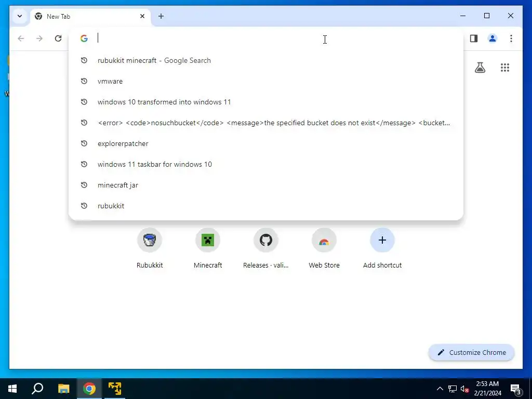Open Windows taskbar search

[37, 389]
